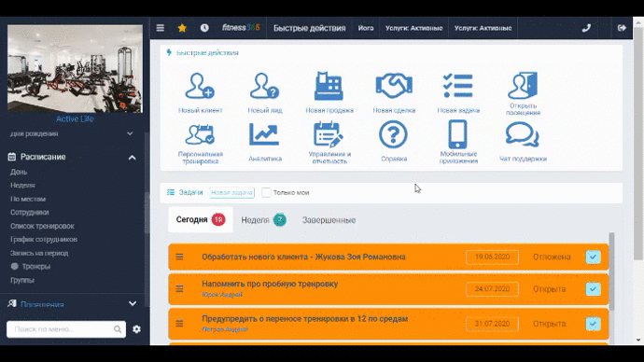The image size is (644, 362).
Task: Click the Отложена status text
Action: coord(552,257)
